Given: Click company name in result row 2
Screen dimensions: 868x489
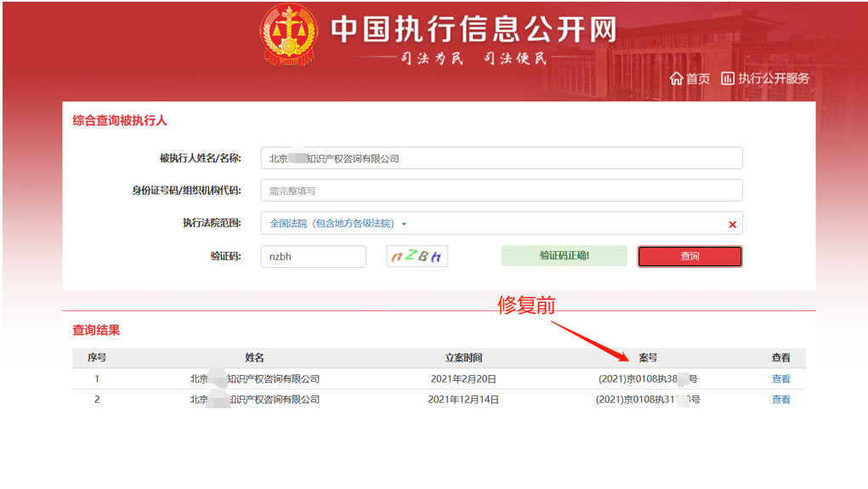Looking at the screenshot, I should (x=255, y=400).
